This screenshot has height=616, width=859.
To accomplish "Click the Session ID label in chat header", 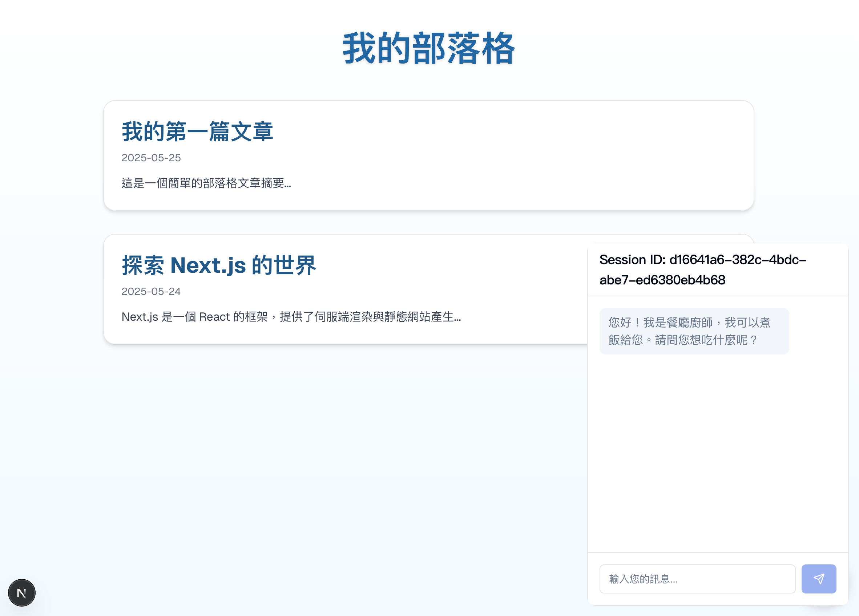I will point(632,260).
